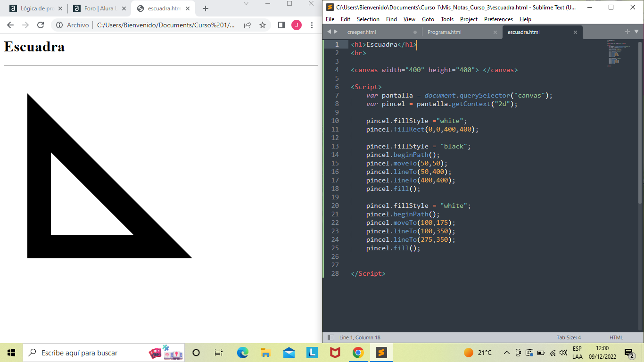
Task: Open Preferences menu in Sublime Text
Action: pyautogui.click(x=498, y=19)
